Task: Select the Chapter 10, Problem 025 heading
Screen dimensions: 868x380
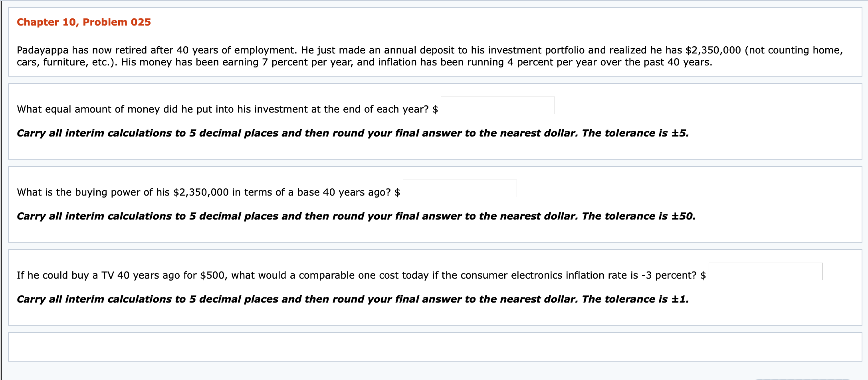Action: (83, 22)
